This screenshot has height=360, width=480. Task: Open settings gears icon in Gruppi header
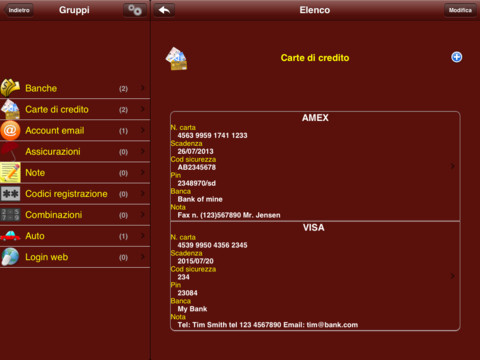[135, 10]
